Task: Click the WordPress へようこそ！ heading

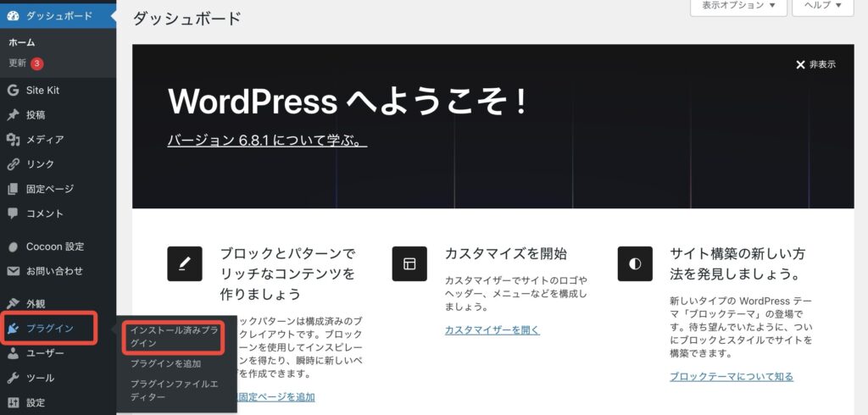Action: tap(348, 102)
